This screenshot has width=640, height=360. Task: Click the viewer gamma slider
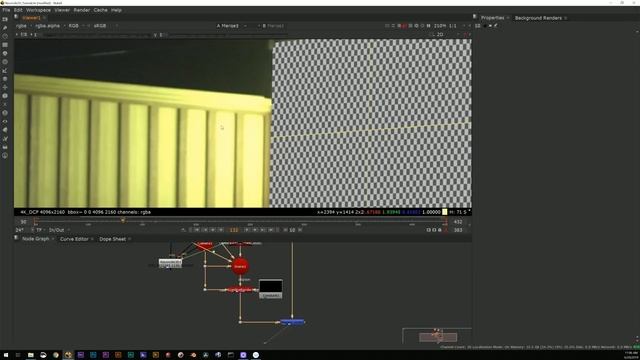(x=229, y=35)
